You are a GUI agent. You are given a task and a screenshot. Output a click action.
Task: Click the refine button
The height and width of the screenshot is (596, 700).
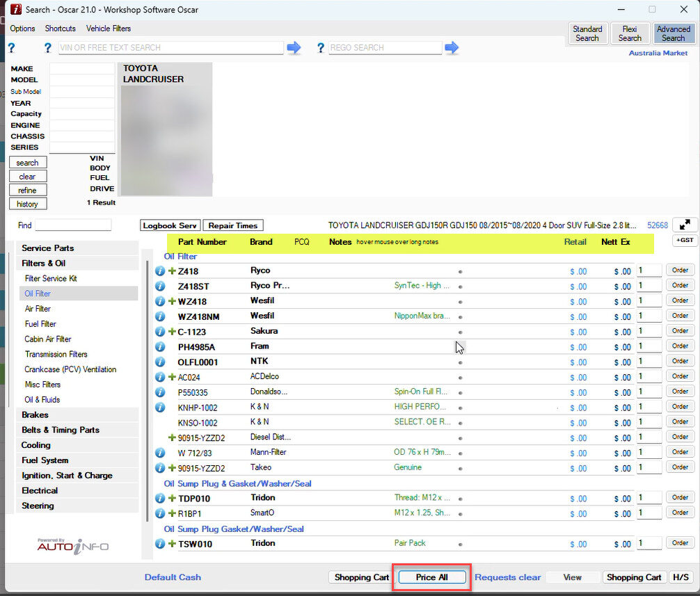(x=28, y=190)
